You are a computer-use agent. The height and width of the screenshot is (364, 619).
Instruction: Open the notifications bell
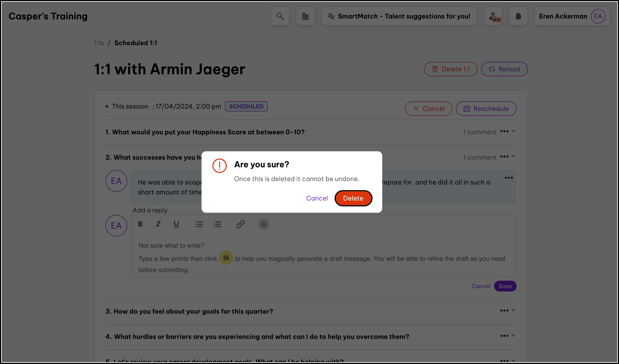(518, 16)
